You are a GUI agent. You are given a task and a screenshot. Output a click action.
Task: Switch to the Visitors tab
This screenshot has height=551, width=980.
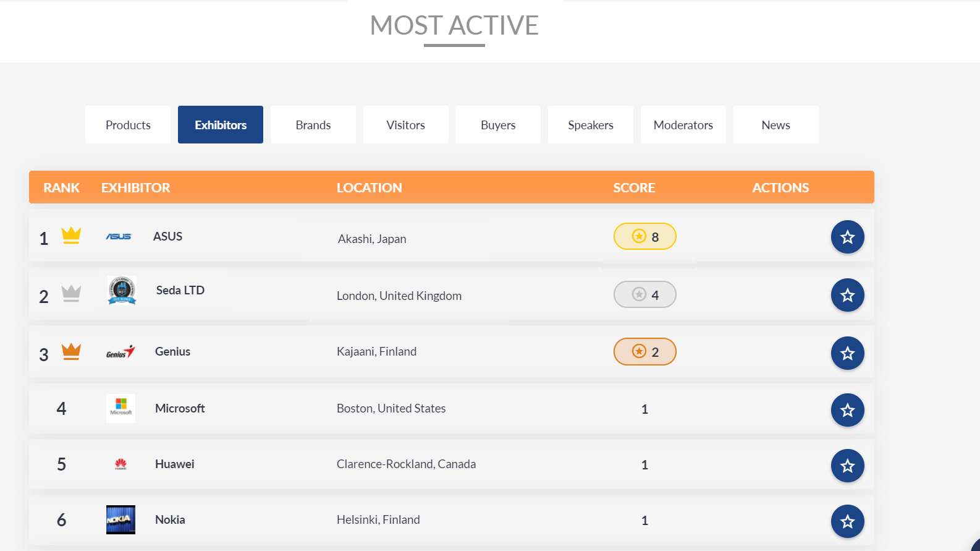coord(406,125)
